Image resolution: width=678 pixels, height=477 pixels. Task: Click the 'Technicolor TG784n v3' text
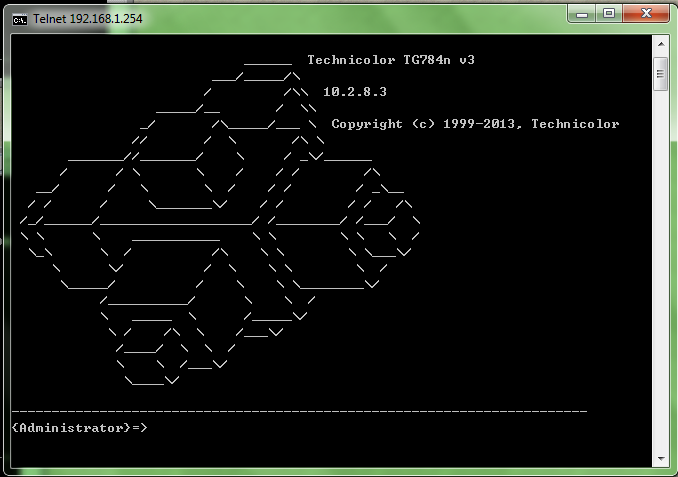391,60
